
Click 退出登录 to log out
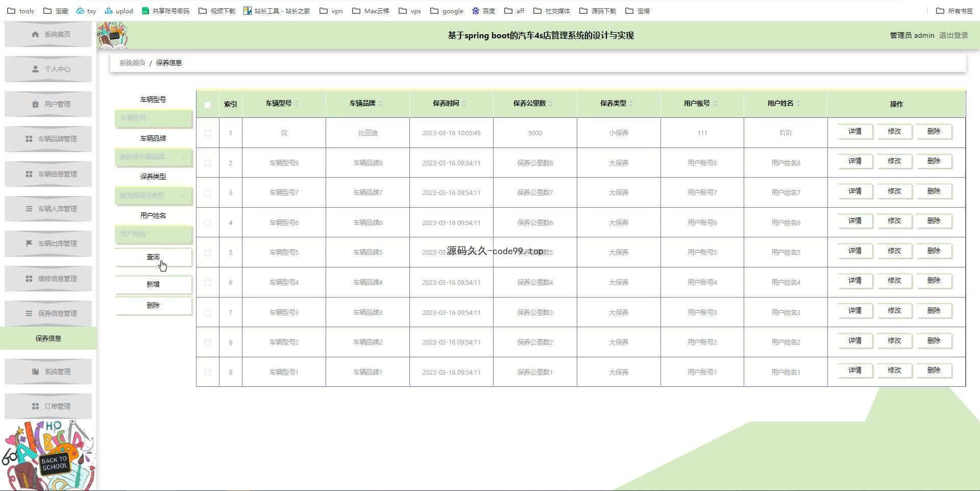tap(953, 35)
